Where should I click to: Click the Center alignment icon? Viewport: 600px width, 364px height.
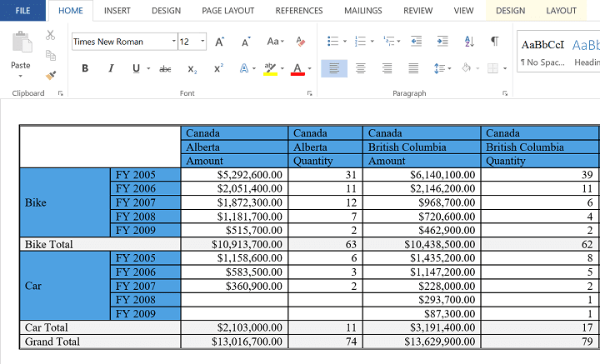(361, 68)
